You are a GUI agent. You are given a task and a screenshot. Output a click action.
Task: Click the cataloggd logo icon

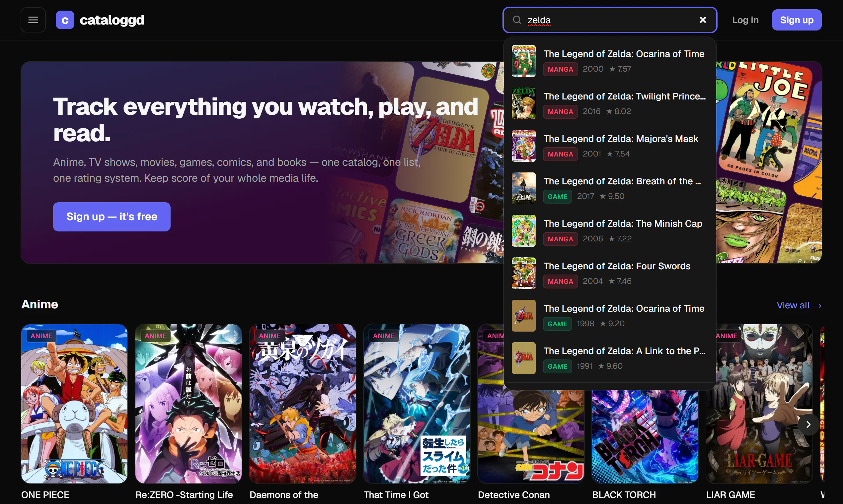(65, 20)
